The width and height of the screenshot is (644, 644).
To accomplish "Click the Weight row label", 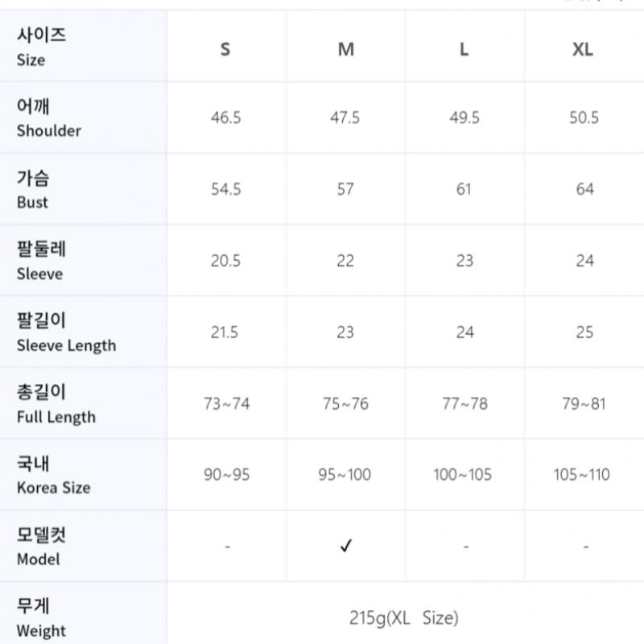I will click(x=41, y=618).
